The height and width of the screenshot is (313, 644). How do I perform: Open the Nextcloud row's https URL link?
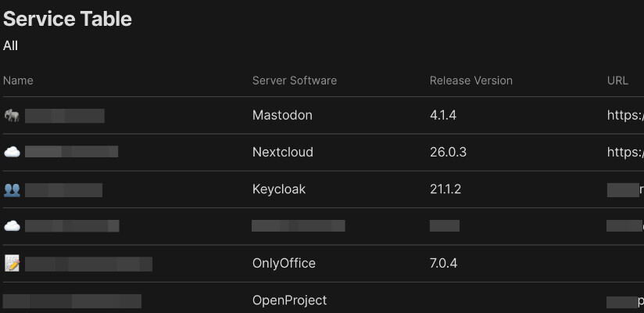pyautogui.click(x=625, y=152)
